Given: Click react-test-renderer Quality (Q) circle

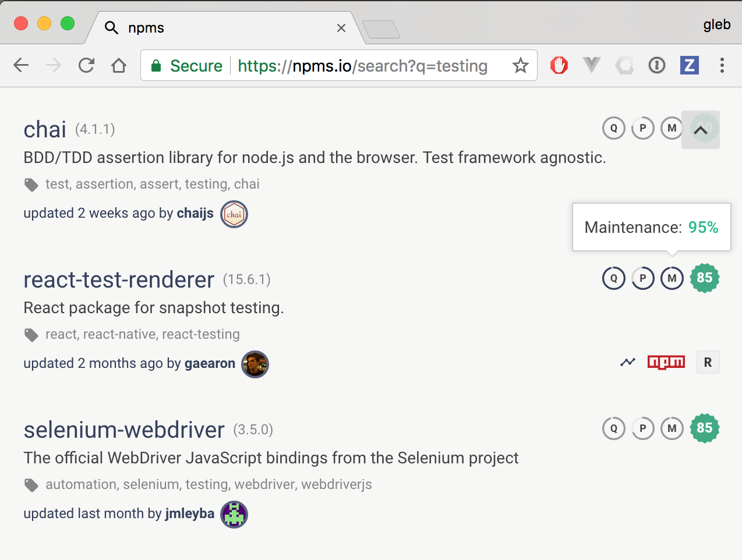Looking at the screenshot, I should 614,278.
